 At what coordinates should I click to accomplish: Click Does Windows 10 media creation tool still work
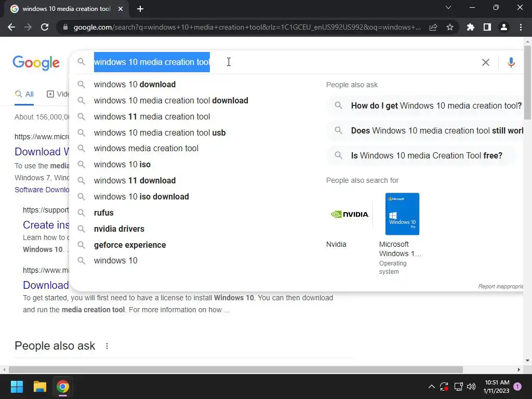(426, 130)
